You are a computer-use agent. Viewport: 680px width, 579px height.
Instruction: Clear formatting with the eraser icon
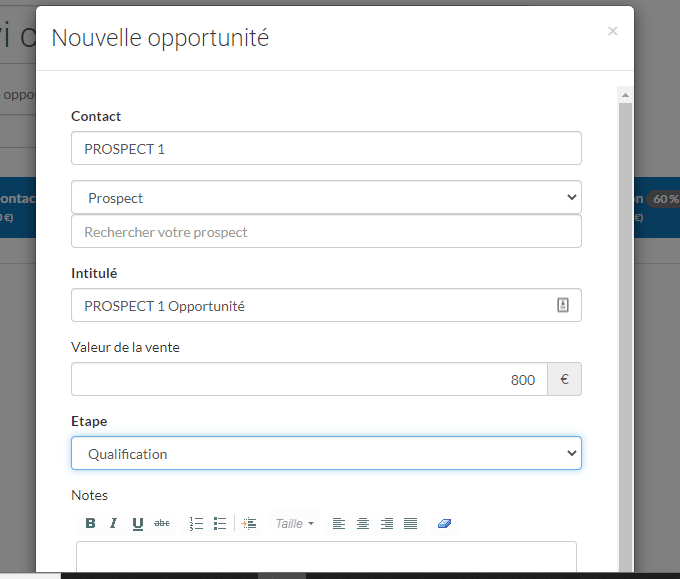coord(445,523)
